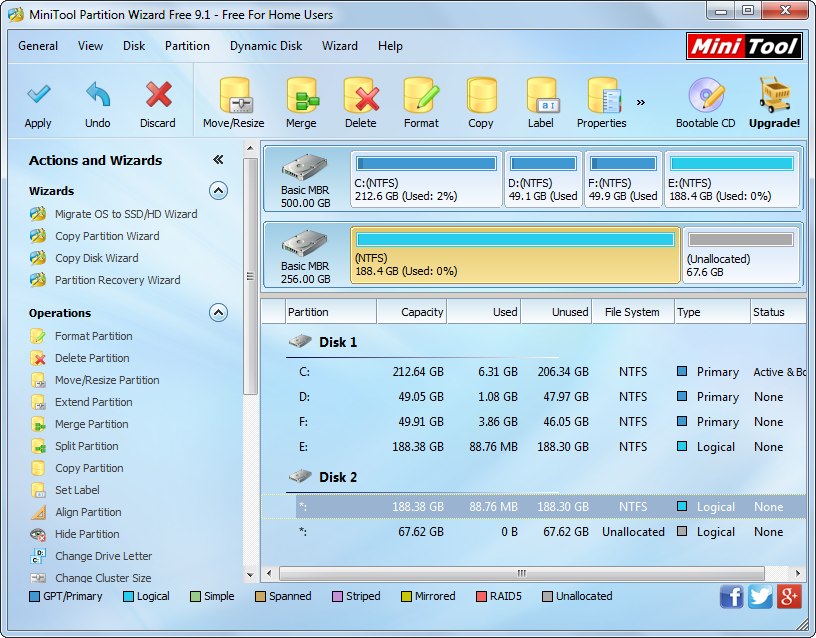Click the Apply checkmark icon

point(39,95)
